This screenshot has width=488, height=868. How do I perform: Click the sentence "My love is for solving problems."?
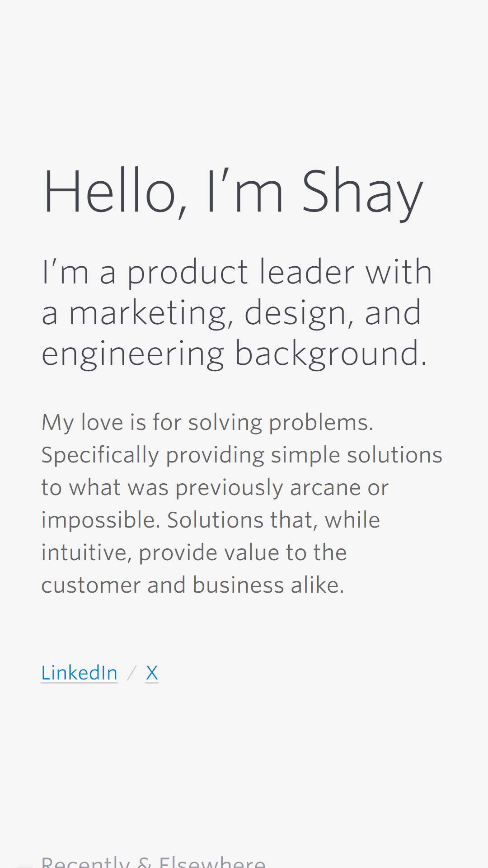coord(207,423)
